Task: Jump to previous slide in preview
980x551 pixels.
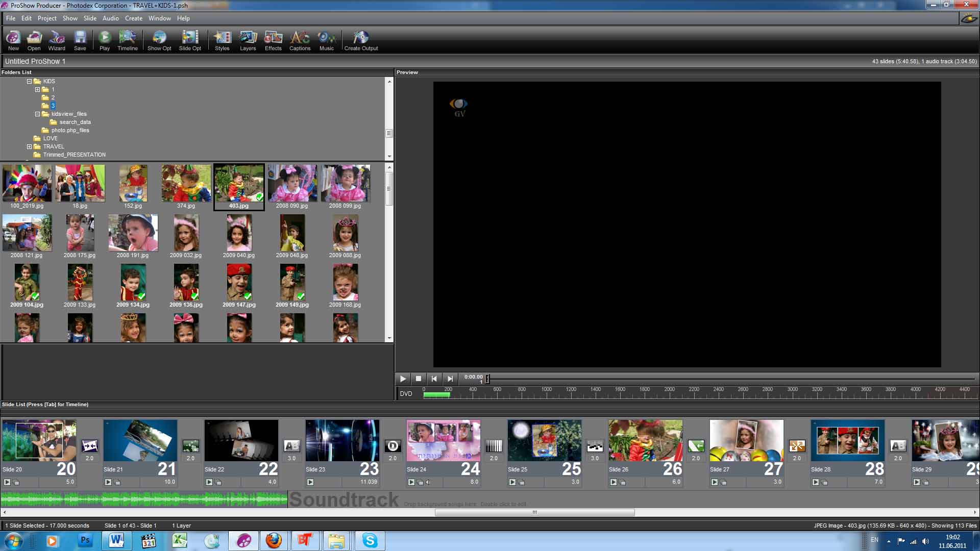Action: [434, 379]
